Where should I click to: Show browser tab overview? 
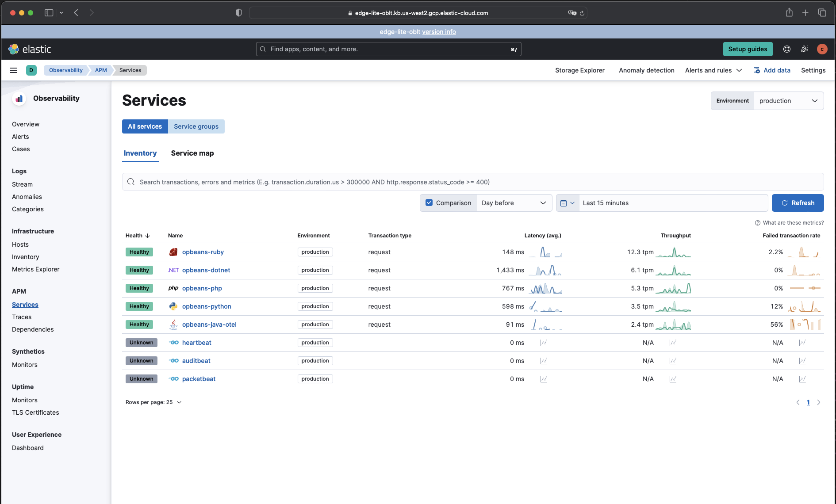click(822, 13)
